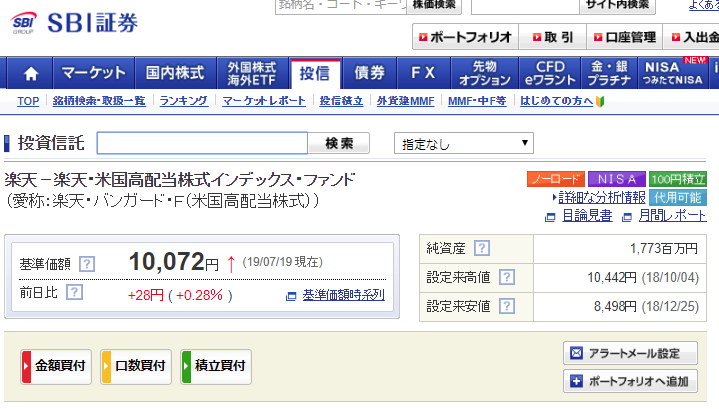Click the purple NISA badge
This screenshot has width=719, height=409.
pos(617,179)
